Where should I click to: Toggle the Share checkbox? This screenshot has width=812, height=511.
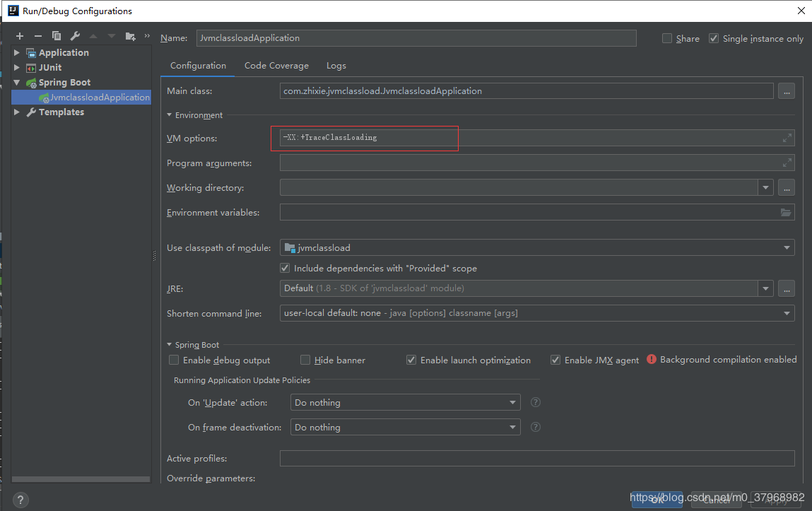pos(667,39)
